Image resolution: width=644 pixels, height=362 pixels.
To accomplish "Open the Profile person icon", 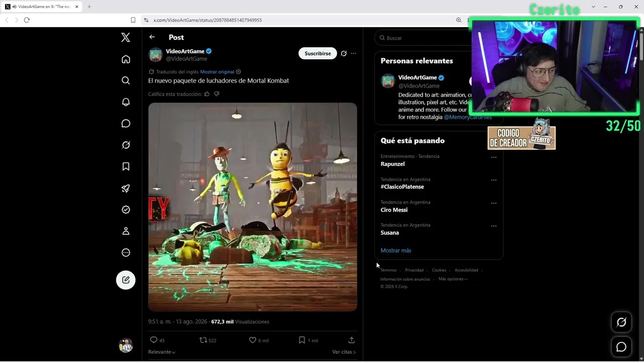I will point(126,231).
